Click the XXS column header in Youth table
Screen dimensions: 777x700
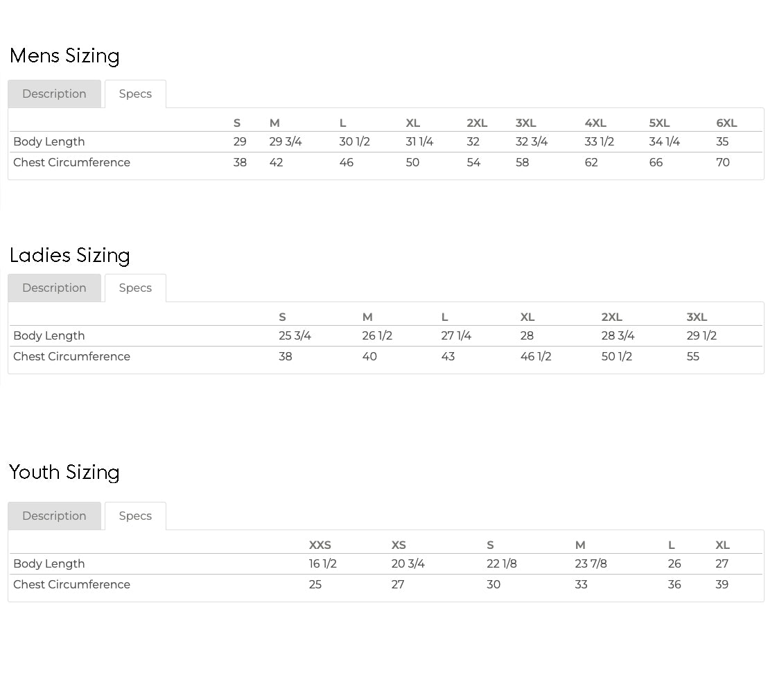(x=320, y=545)
